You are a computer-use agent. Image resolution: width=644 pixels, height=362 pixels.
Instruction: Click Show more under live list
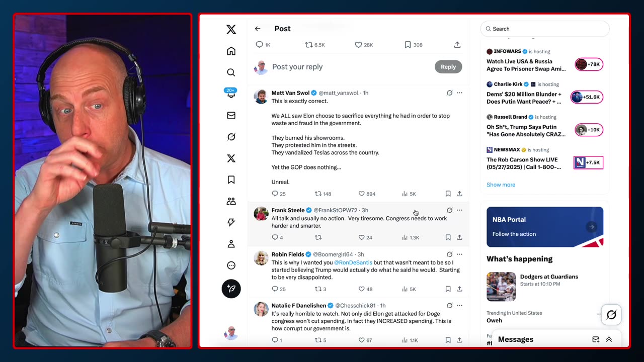pos(501,185)
